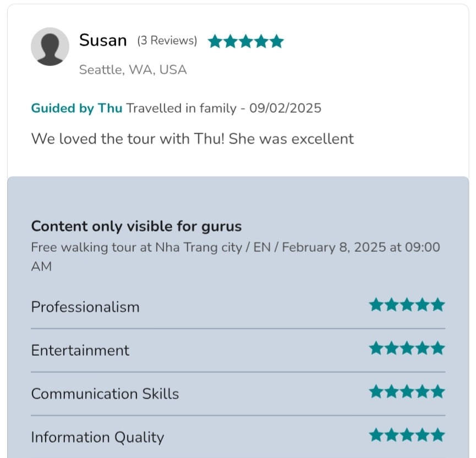476x458 pixels.
Task: Open the Guided by Thu link
Action: (76, 108)
